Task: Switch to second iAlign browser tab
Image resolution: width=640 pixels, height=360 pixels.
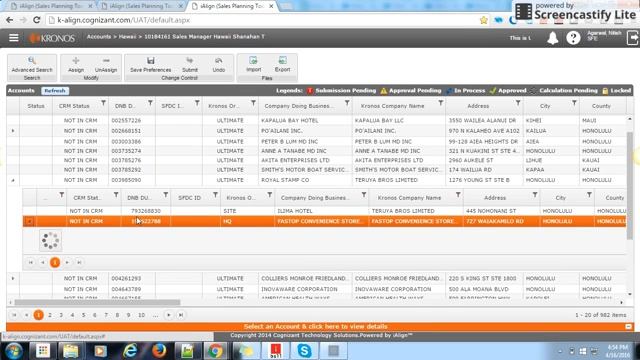Action: pos(141,6)
